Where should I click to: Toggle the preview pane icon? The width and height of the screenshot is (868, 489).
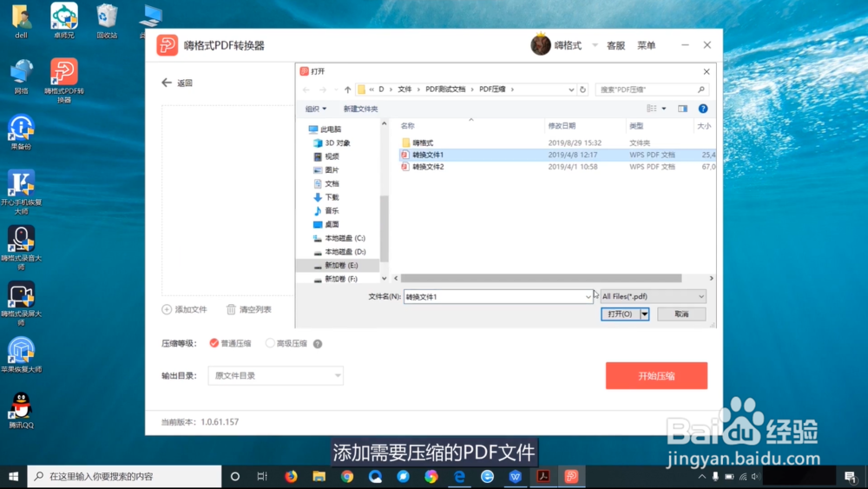coord(682,109)
